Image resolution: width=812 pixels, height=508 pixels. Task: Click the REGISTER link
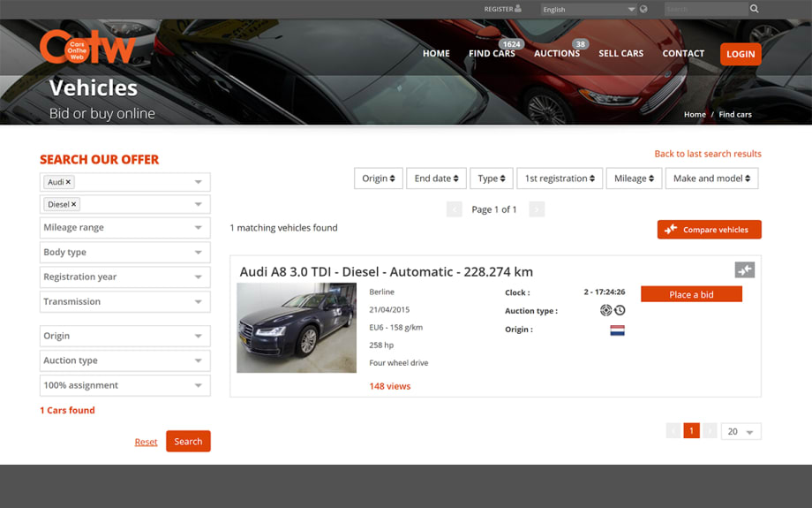tap(498, 9)
